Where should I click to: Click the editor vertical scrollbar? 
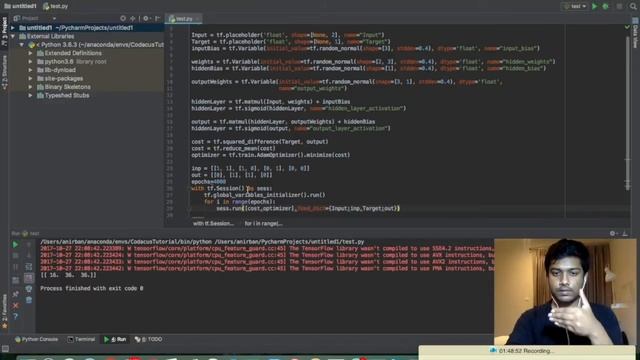click(x=628, y=114)
